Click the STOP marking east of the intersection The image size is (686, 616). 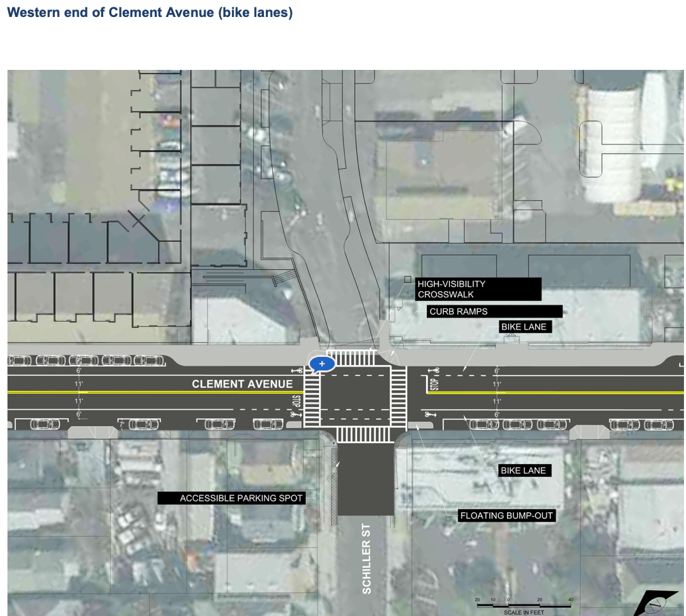click(x=435, y=385)
